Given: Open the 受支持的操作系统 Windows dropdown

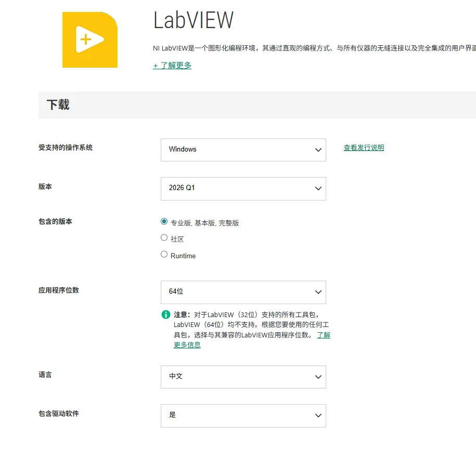Looking at the screenshot, I should point(243,150).
